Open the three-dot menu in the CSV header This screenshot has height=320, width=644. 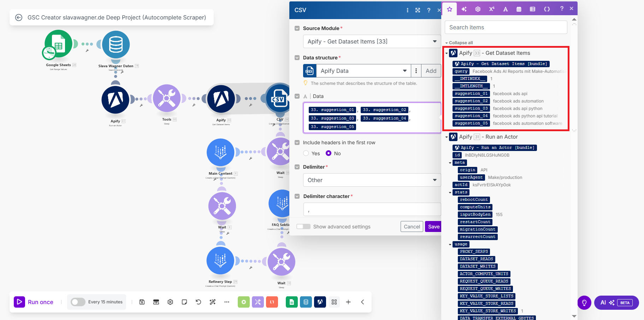(408, 10)
